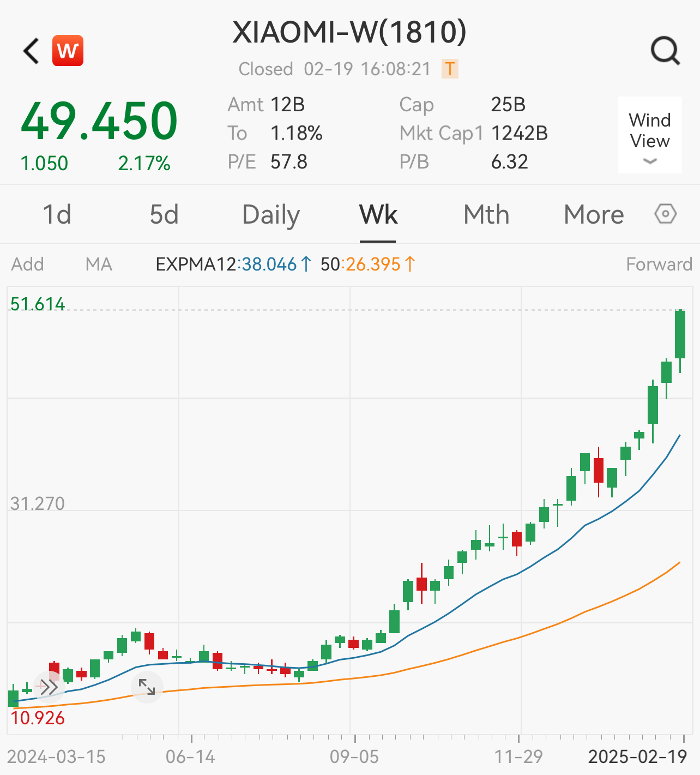Tap the latest tall green candlestick at chart top
The width and height of the screenshot is (700, 775).
click(680, 341)
